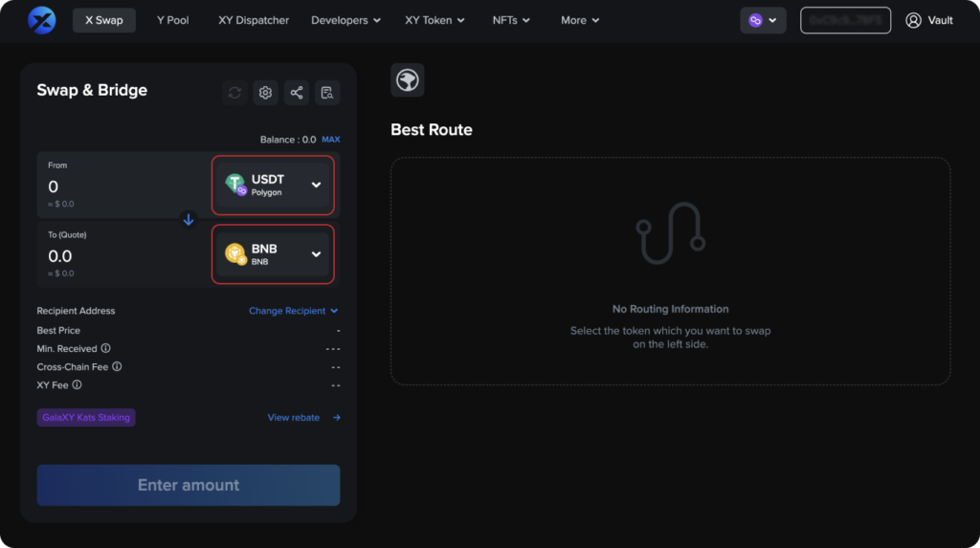Go to X Swap tab

103,20
